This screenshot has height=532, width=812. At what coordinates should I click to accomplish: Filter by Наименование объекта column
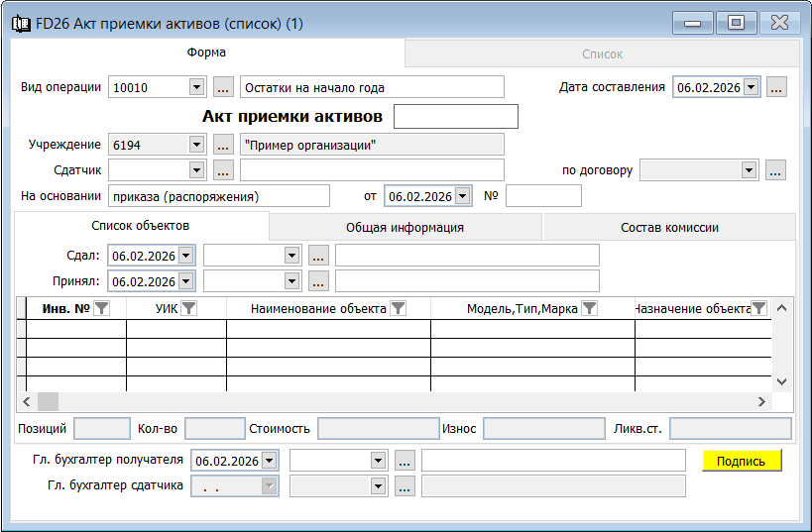click(x=398, y=309)
